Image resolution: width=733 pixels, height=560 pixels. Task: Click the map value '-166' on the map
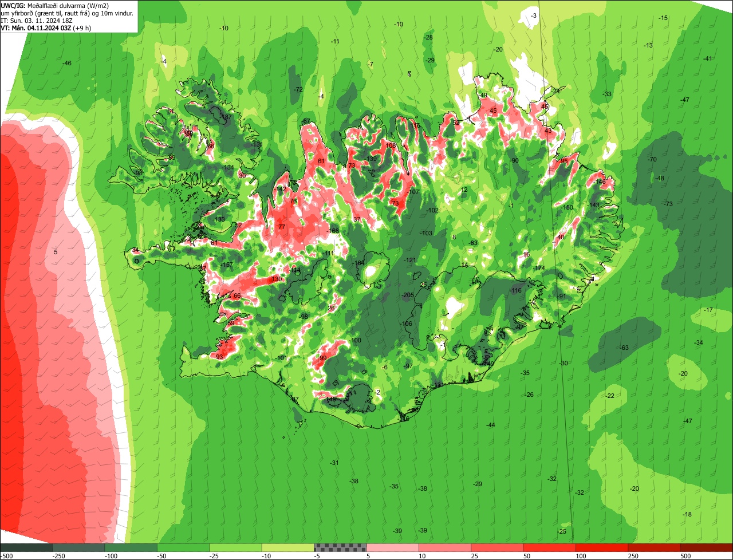[333, 231]
